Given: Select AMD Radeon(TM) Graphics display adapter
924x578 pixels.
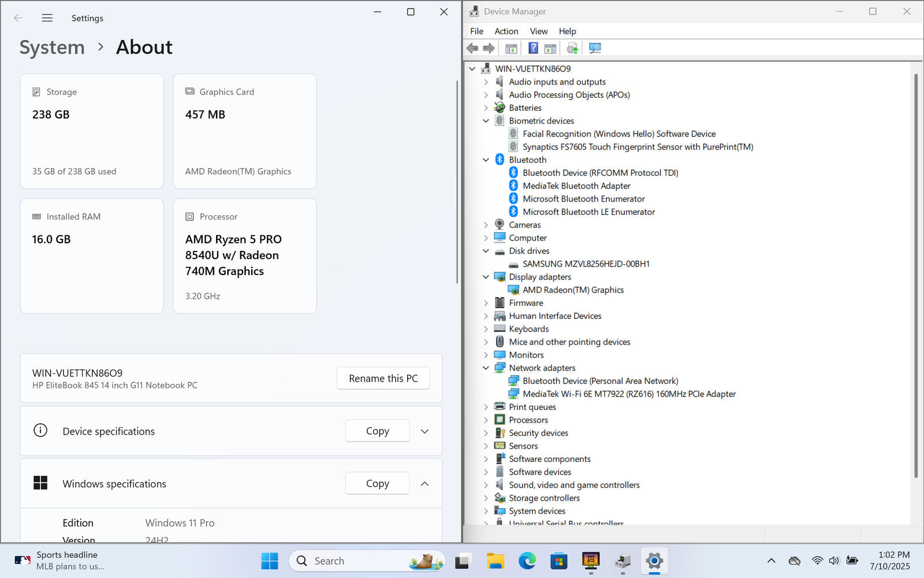Looking at the screenshot, I should (573, 290).
